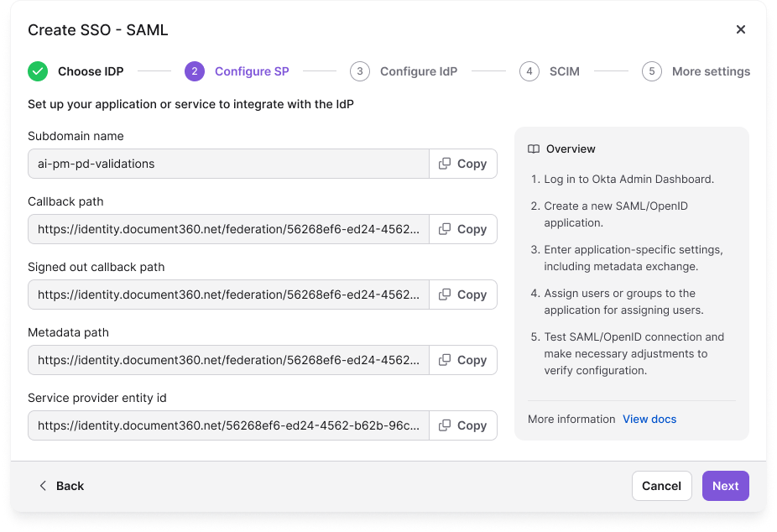
Task: Click the 'Callback path' label
Action: [65, 201]
